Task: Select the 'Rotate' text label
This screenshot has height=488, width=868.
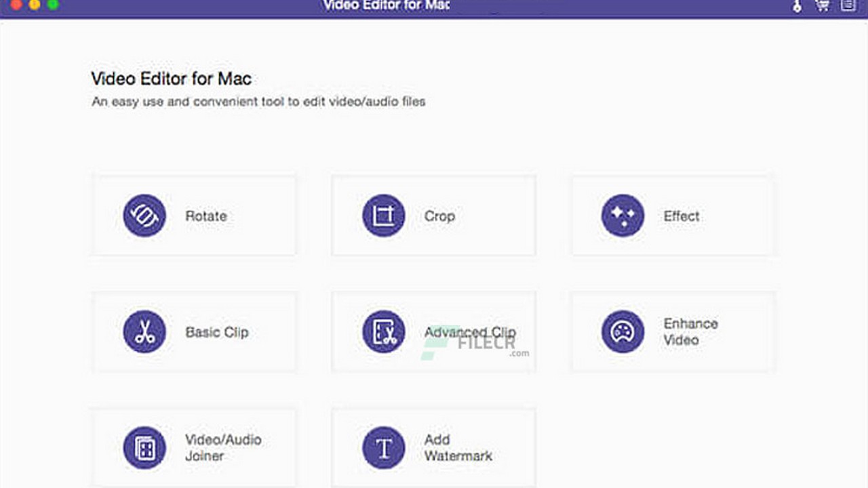Action: [x=206, y=216]
